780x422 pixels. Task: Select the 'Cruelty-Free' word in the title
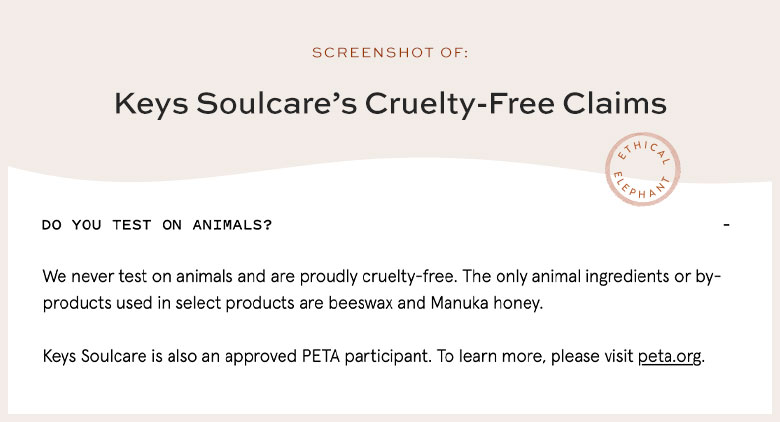(460, 105)
